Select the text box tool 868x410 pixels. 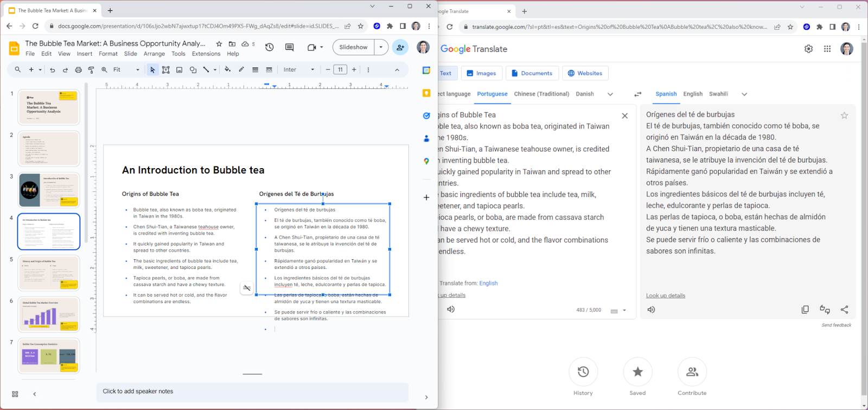(x=166, y=69)
